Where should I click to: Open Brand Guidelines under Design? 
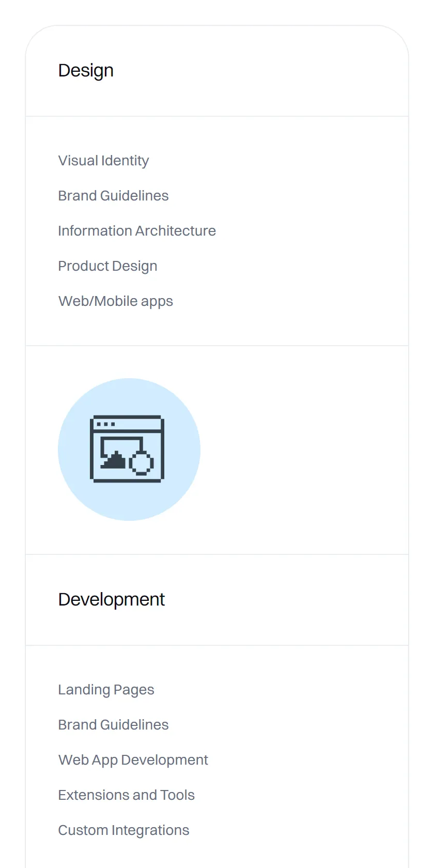[x=113, y=196]
